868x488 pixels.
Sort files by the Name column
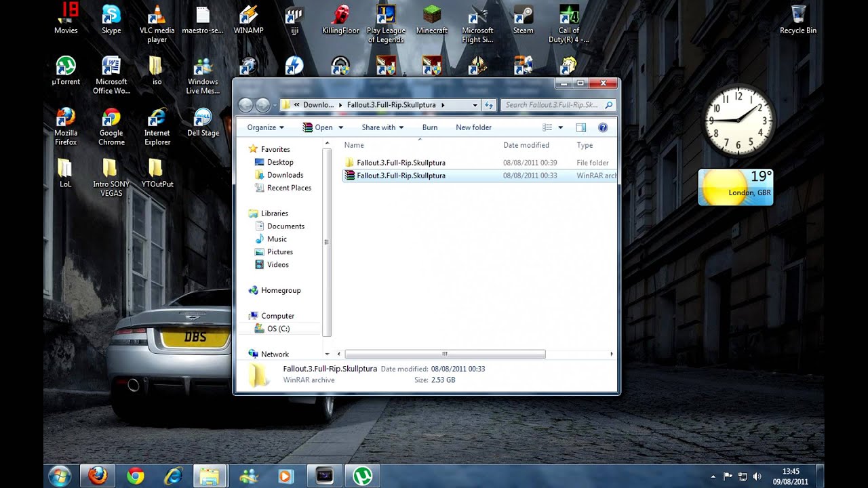click(x=354, y=145)
